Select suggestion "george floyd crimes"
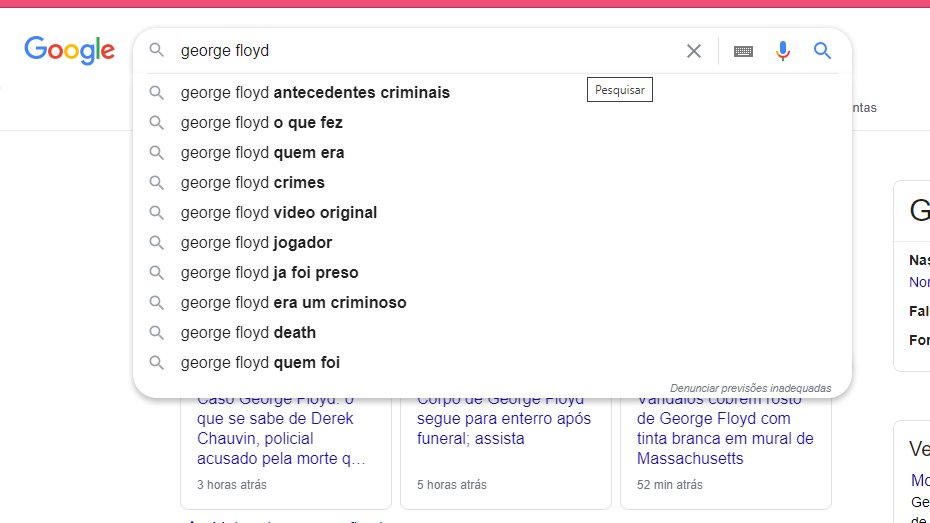This screenshot has width=930, height=523. [x=492, y=183]
